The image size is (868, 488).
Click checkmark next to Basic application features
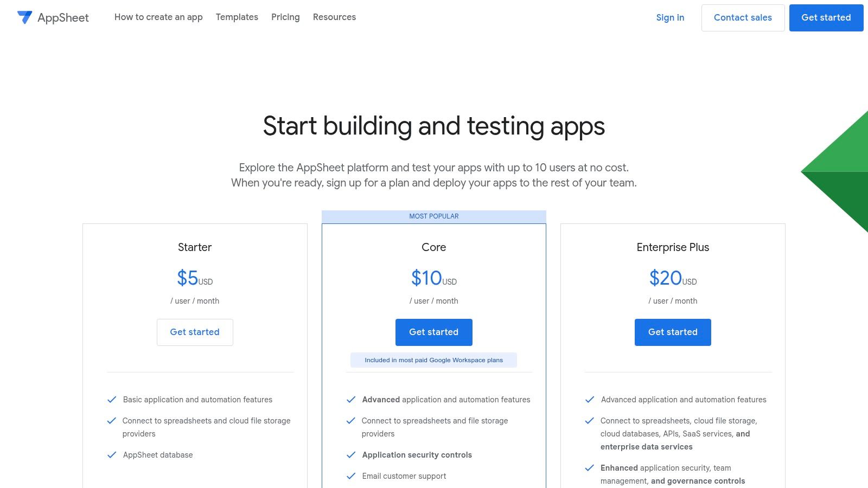point(111,399)
